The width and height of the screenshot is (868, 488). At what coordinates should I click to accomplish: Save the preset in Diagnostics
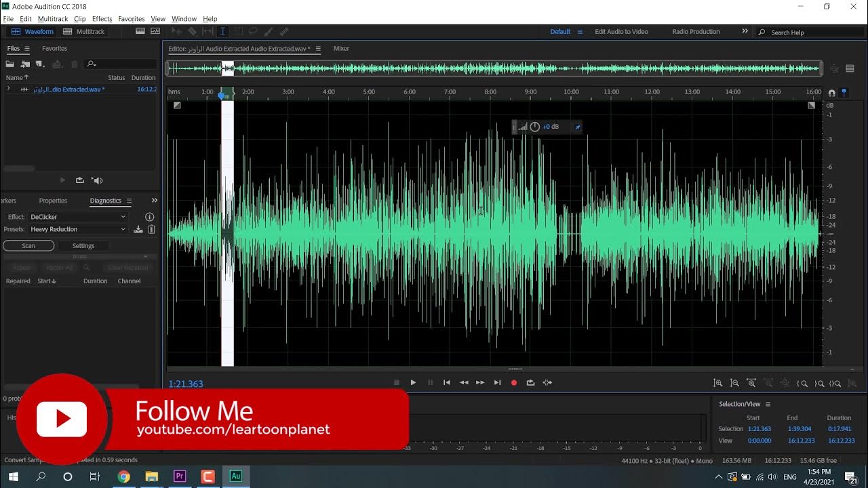[x=138, y=229]
